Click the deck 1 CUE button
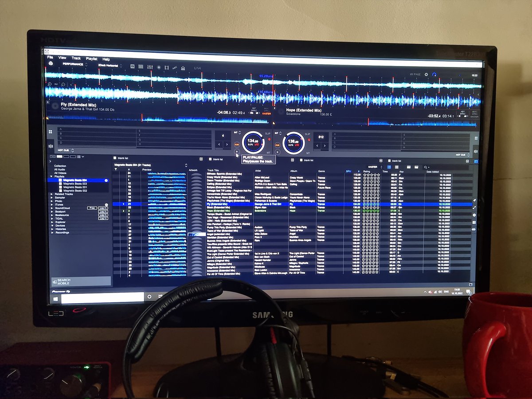Image resolution: width=532 pixels, height=399 pixels. point(237,145)
